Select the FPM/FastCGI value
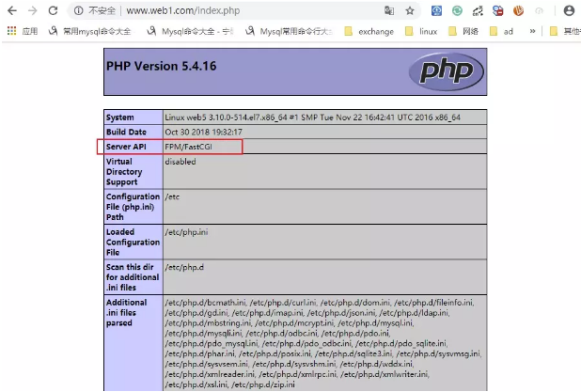Viewport: 581px width, 392px height. pyautogui.click(x=189, y=147)
